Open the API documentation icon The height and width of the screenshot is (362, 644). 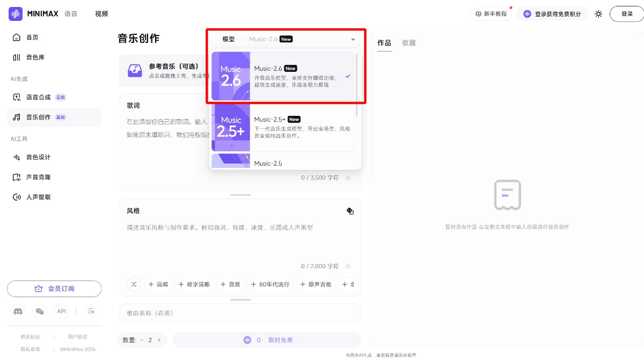61,311
